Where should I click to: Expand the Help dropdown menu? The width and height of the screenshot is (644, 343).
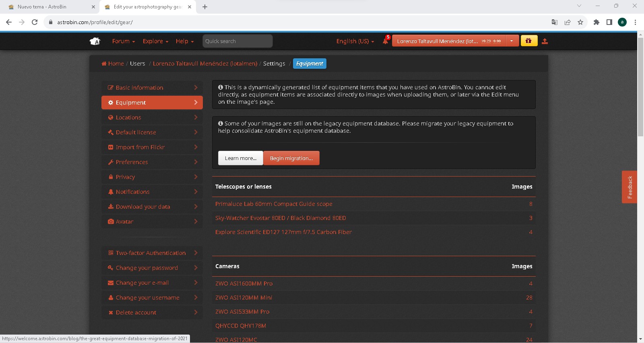coord(185,41)
